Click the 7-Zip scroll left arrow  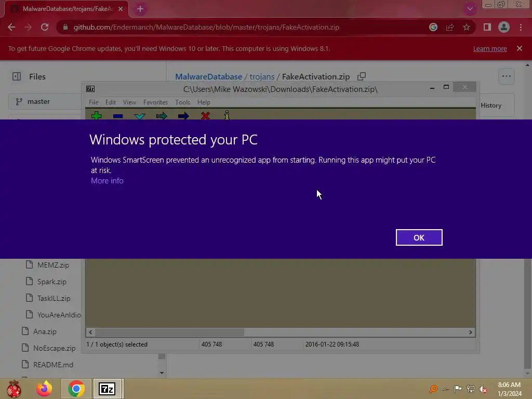point(90,332)
